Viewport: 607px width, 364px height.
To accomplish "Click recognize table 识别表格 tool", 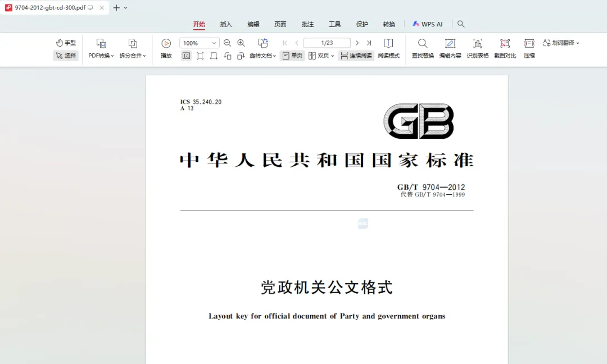I will click(x=478, y=49).
